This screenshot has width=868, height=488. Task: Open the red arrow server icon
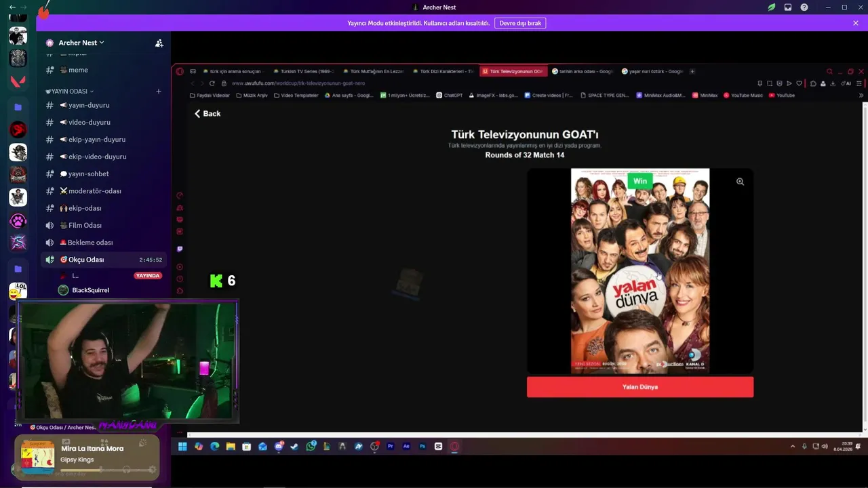pos(18,129)
